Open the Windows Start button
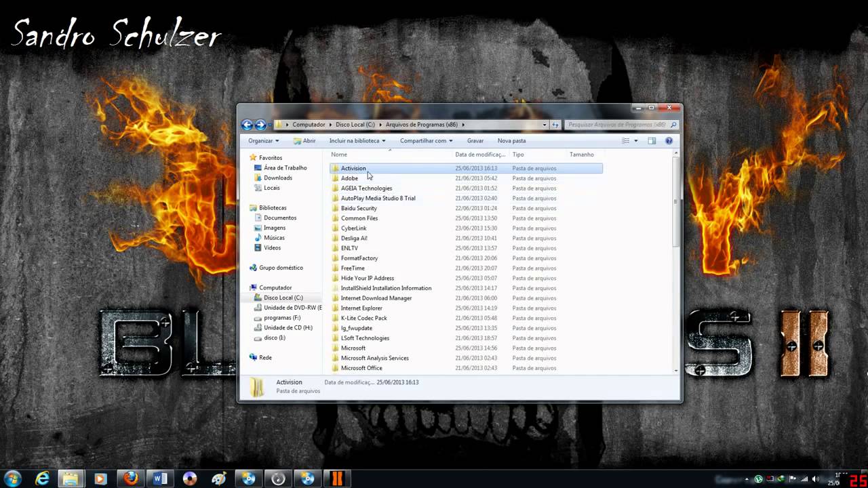 13,479
